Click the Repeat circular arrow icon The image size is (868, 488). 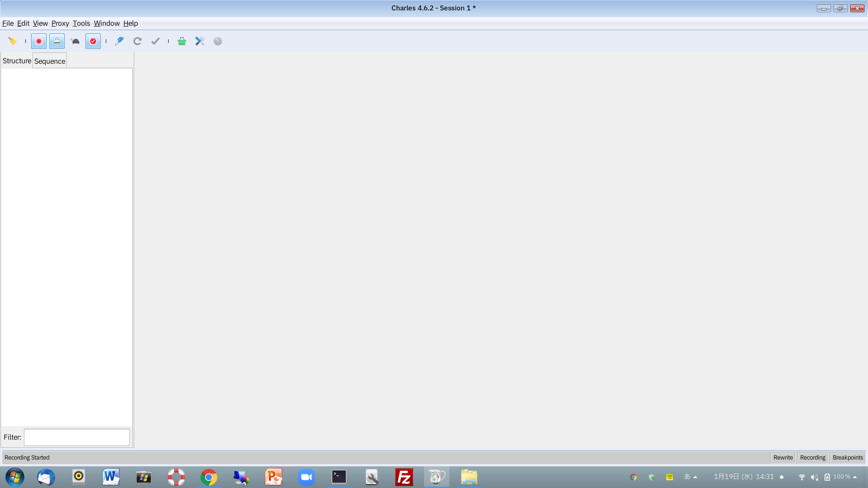tap(137, 41)
